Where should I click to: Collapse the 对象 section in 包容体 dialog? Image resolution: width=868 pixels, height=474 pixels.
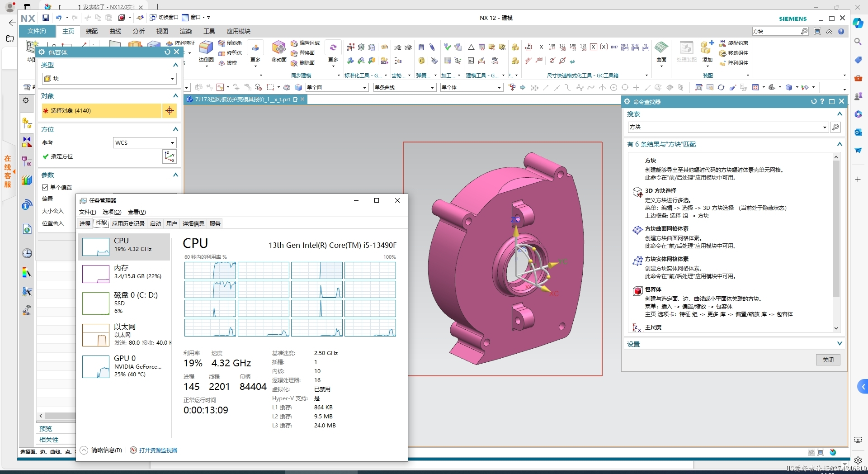[x=175, y=96]
